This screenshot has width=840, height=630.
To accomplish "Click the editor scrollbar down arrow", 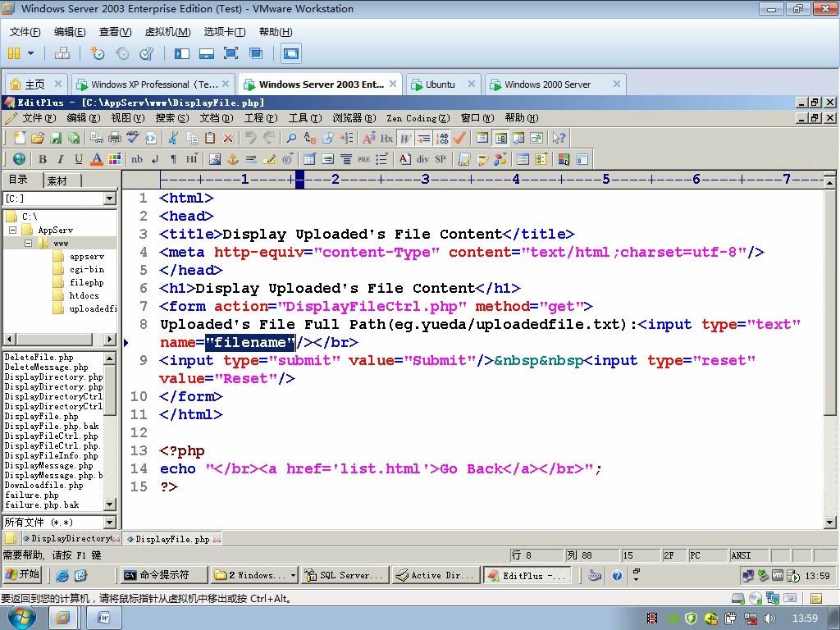I will click(830, 523).
